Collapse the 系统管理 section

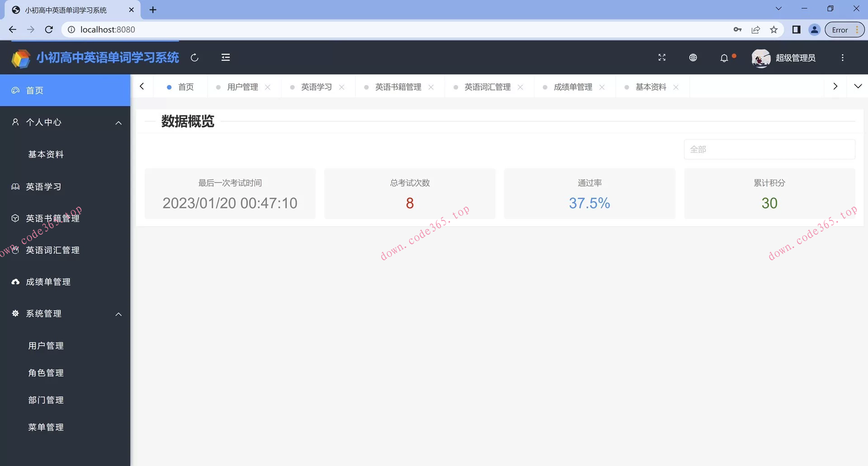[x=118, y=314]
